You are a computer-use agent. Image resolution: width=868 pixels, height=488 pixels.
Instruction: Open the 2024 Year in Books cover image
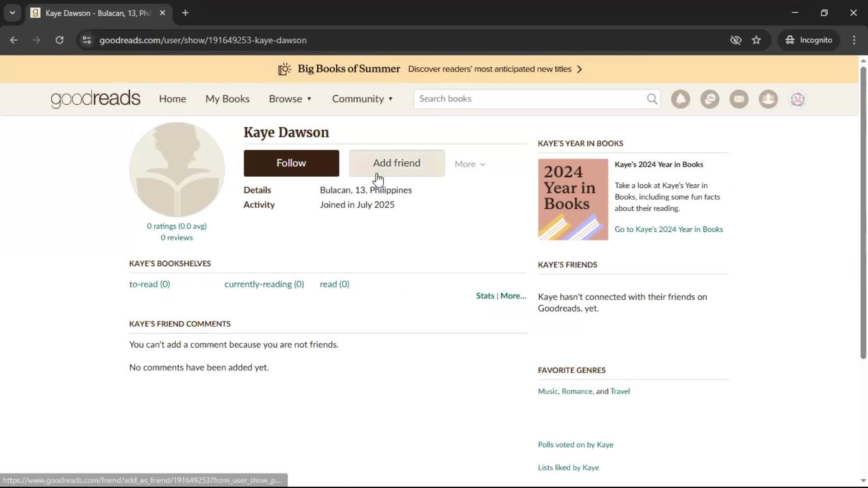tap(573, 199)
